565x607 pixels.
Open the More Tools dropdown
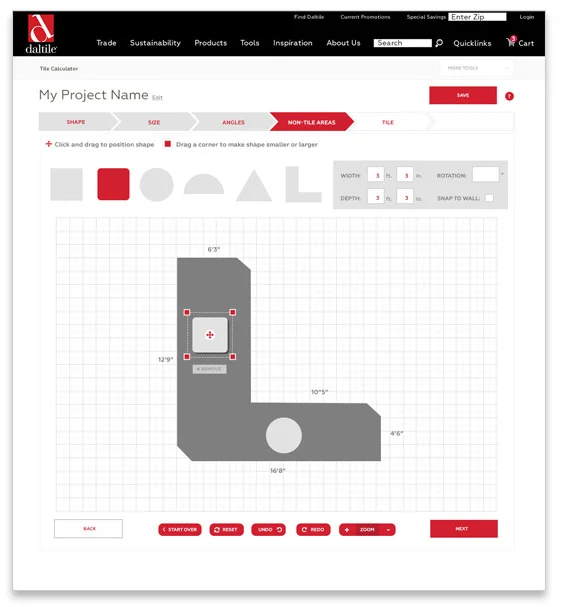[476, 68]
